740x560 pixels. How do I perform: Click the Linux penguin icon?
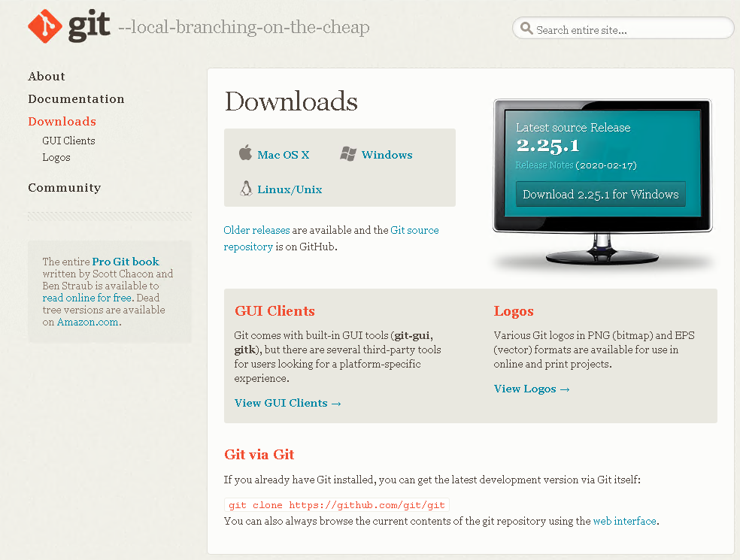[246, 188]
